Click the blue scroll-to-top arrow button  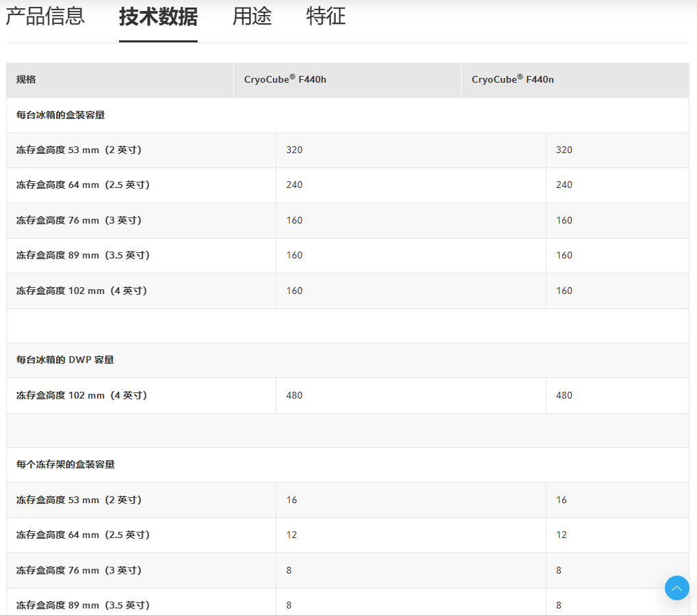coord(676,588)
